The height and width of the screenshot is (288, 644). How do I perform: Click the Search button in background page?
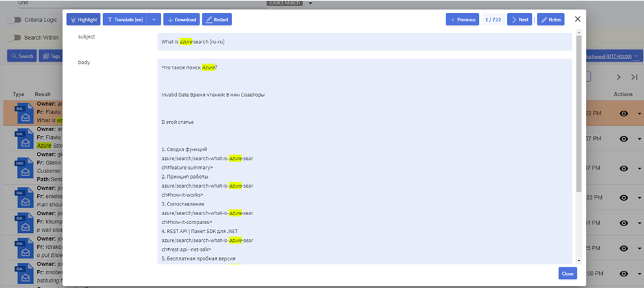coord(22,56)
